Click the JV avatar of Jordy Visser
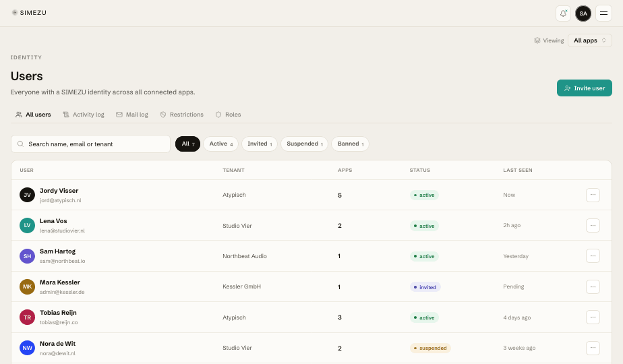623x364 pixels. tap(28, 195)
